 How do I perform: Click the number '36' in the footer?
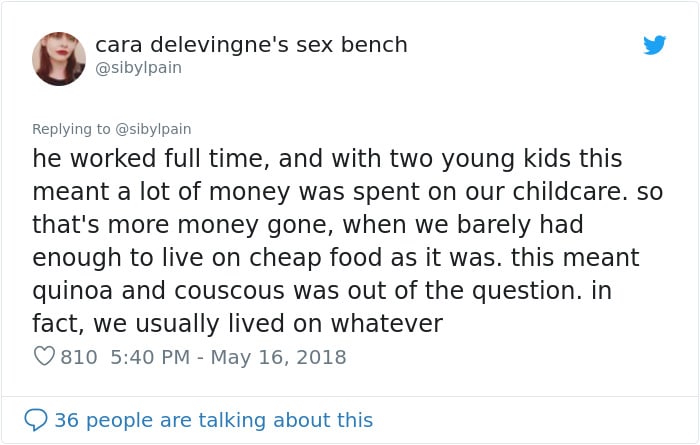67,420
